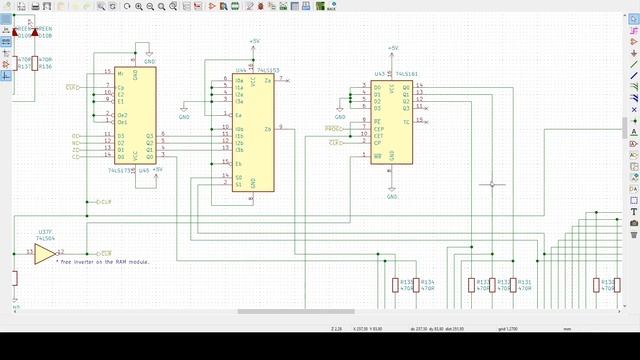
Task: Select bus-to-bus entry tool
Action: 634,98
